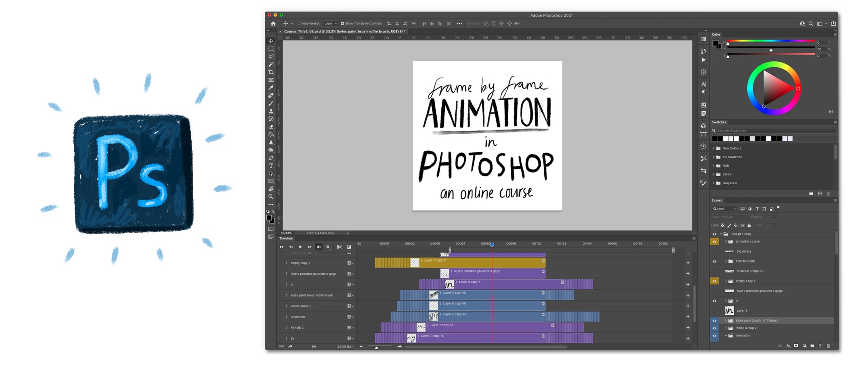Click the Share icon at top right
The height and width of the screenshot is (365, 868).
point(833,23)
